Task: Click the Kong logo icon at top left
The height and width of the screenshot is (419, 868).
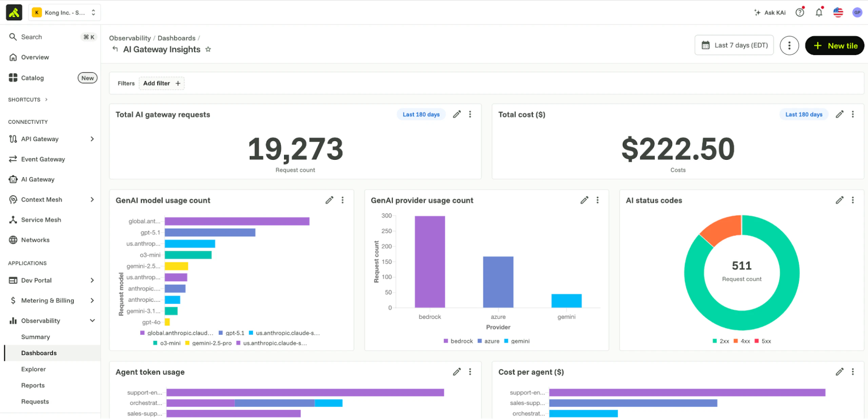Action: [14, 13]
